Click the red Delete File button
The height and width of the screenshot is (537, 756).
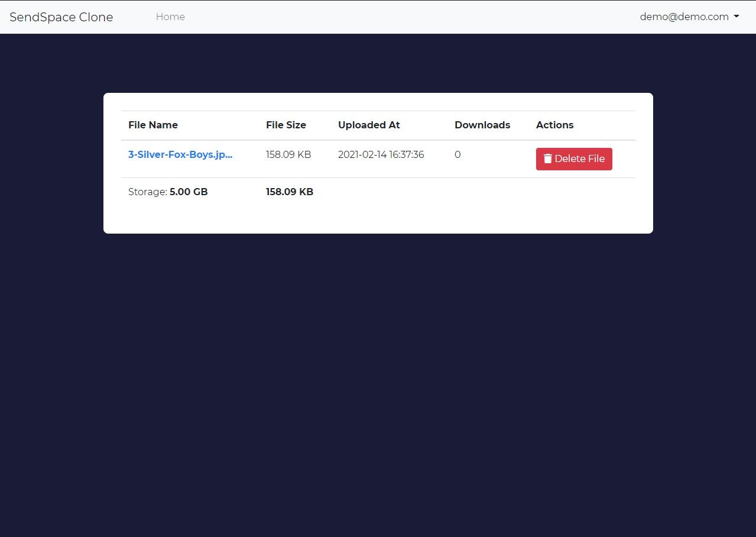[574, 158]
